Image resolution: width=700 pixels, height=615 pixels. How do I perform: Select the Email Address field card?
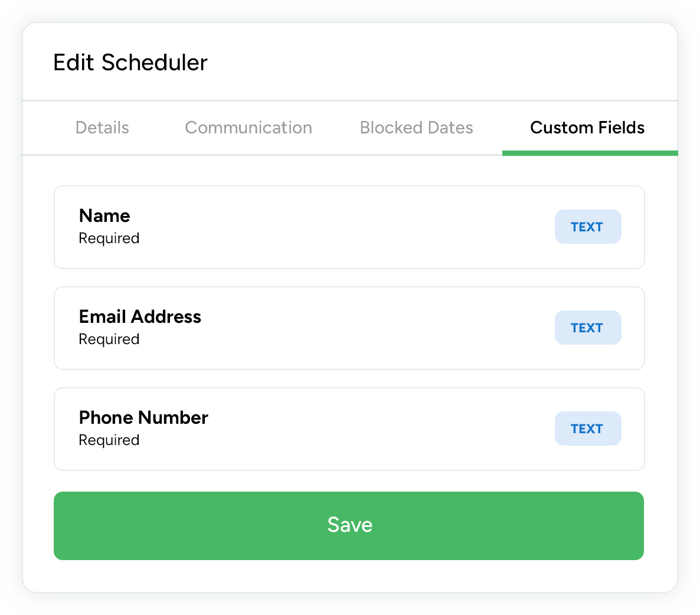coord(348,328)
